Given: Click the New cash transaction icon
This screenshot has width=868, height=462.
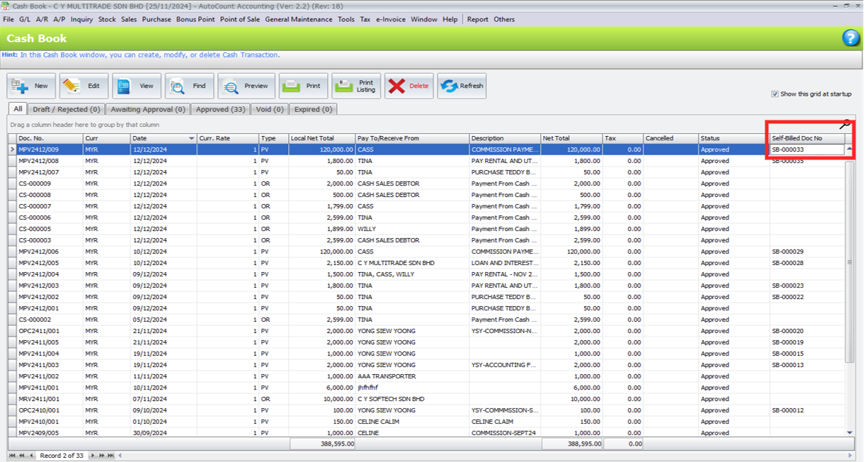Looking at the screenshot, I should 19,86.
